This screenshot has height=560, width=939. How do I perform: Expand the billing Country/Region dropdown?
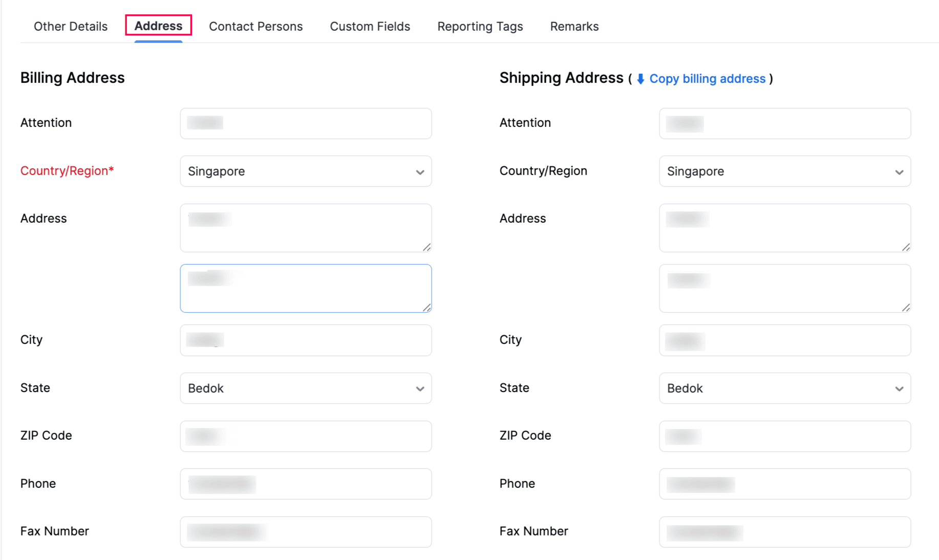point(306,171)
